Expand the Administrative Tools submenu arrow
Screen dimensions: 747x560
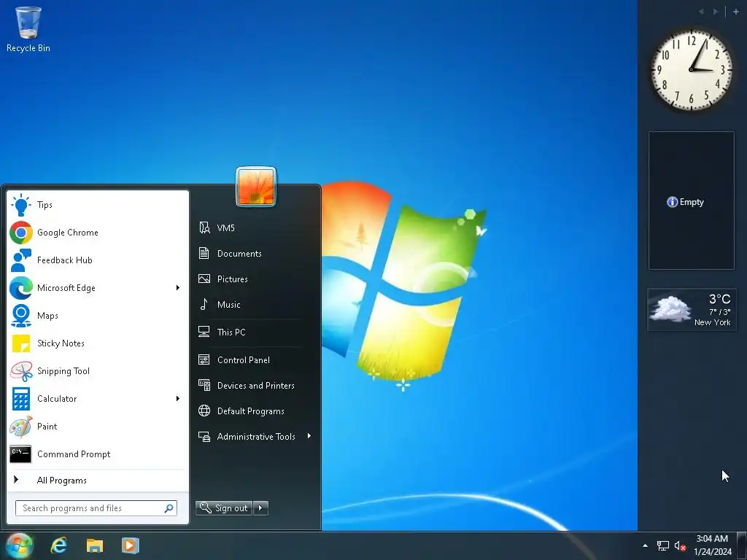tap(309, 436)
